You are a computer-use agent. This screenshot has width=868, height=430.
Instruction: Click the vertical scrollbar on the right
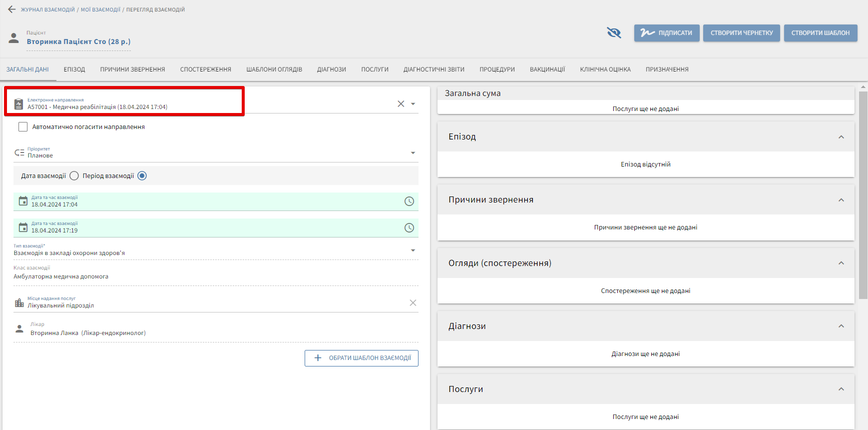point(863,195)
